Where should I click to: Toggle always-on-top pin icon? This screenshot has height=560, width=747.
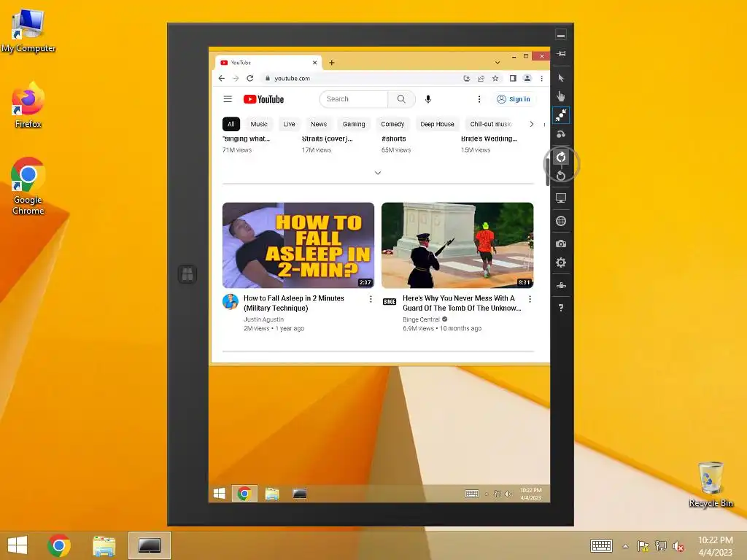coord(561,53)
